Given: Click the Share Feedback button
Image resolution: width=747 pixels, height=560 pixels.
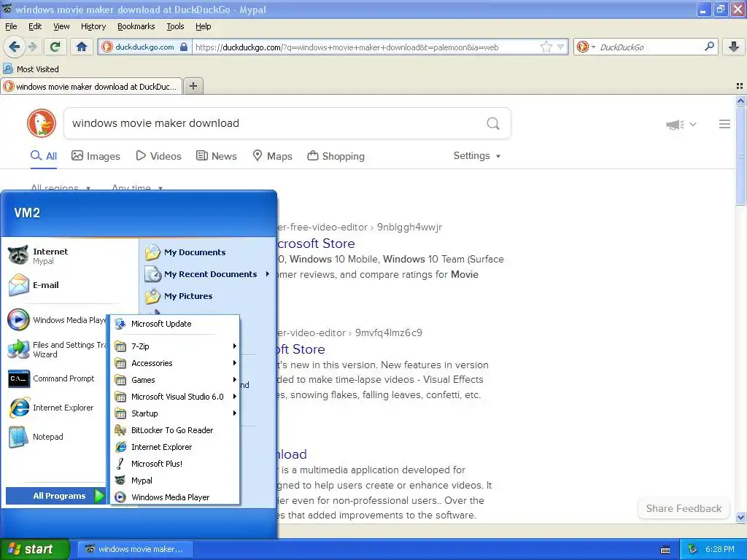Looking at the screenshot, I should point(683,508).
